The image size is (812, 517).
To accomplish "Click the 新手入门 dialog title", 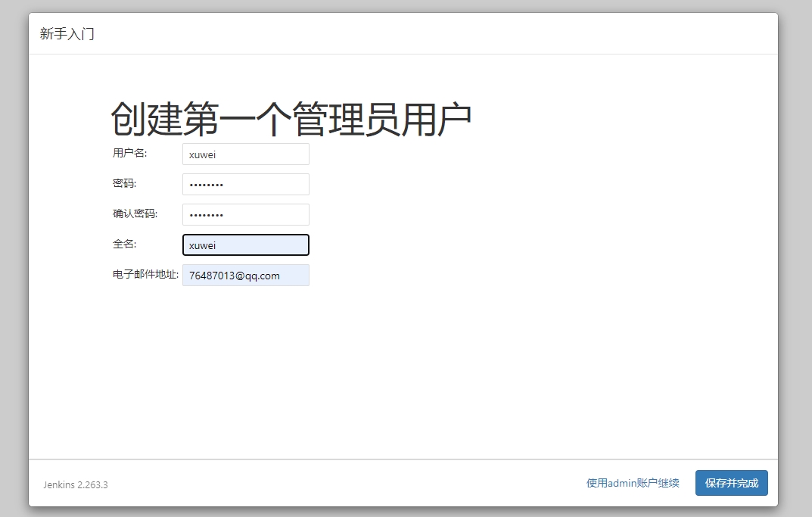I will 67,34.
